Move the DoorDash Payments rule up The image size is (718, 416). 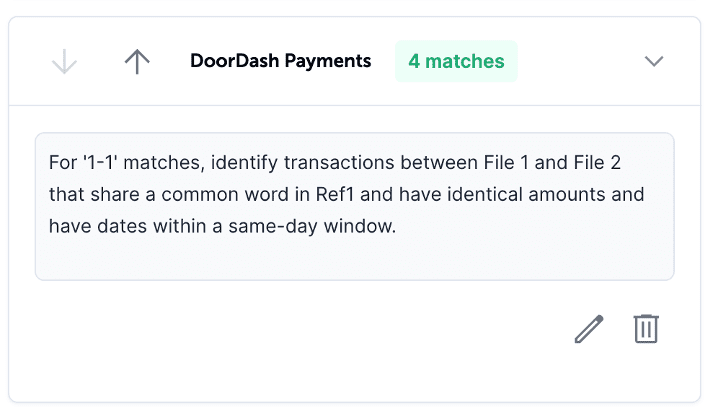(x=137, y=61)
